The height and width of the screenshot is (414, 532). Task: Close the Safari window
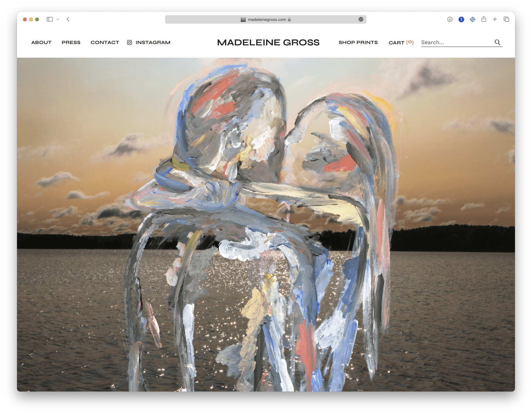[25, 19]
